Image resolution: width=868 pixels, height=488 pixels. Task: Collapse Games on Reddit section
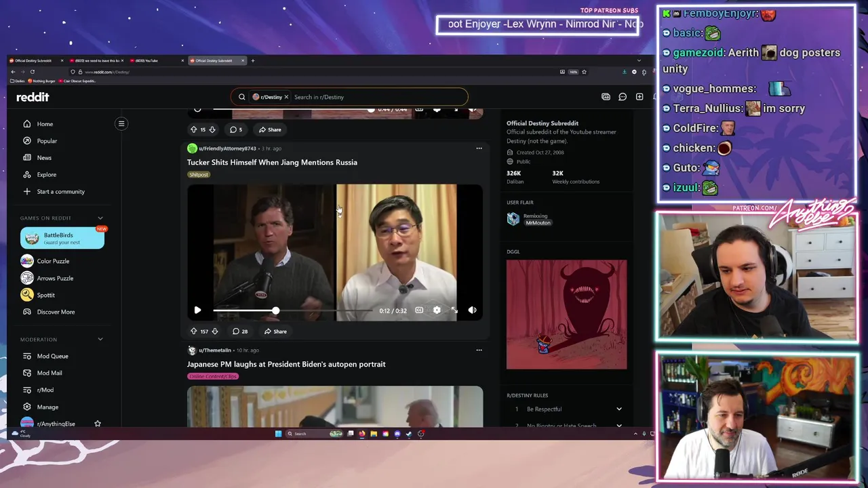[x=100, y=218]
